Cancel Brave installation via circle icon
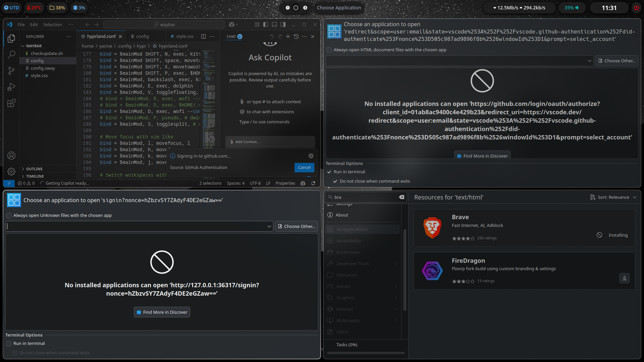This screenshot has height=362, width=644. point(599,235)
